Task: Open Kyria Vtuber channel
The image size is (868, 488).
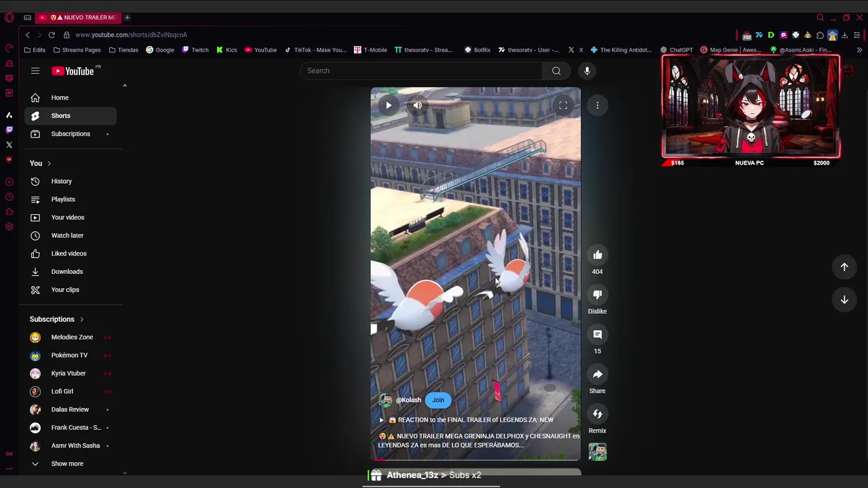Action: [x=71, y=373]
